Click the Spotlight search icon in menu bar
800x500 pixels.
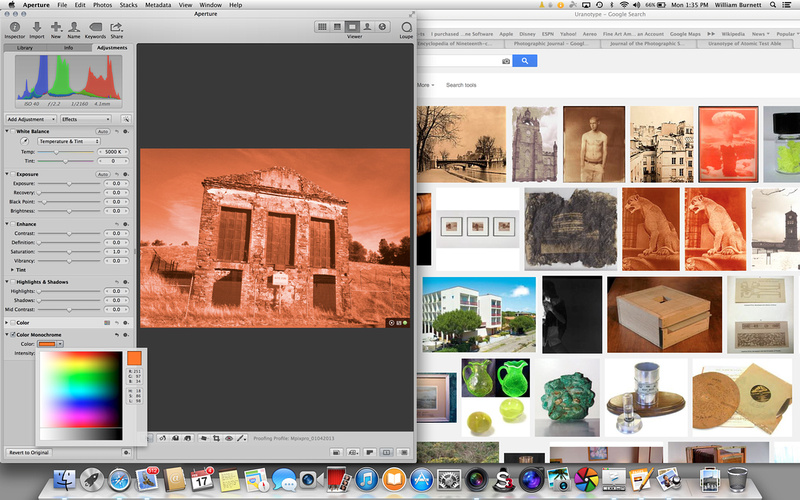point(773,5)
